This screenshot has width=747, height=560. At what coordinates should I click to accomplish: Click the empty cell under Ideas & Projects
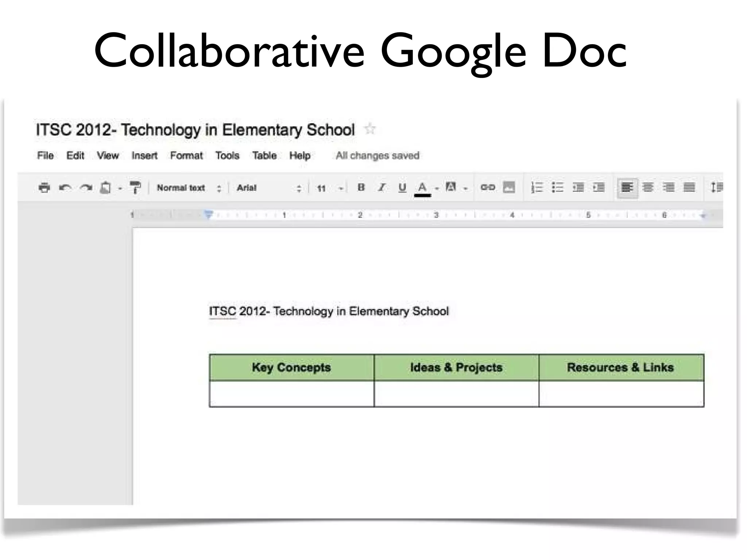coord(456,394)
